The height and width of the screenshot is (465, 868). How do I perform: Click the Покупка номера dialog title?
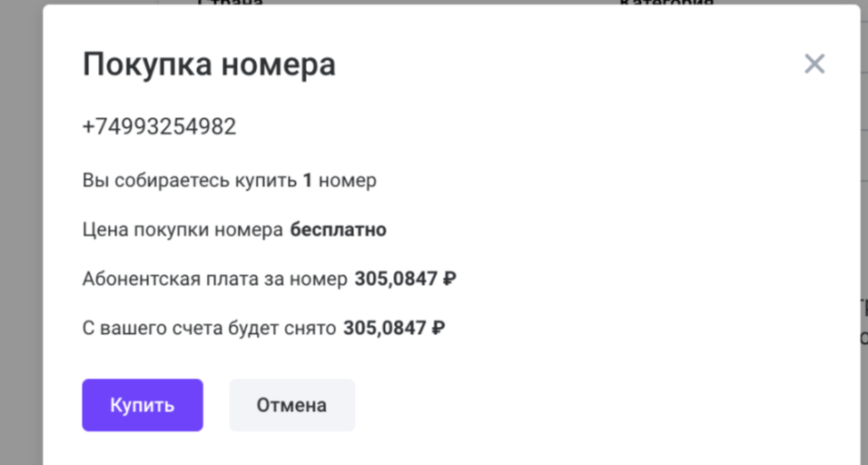click(x=209, y=64)
